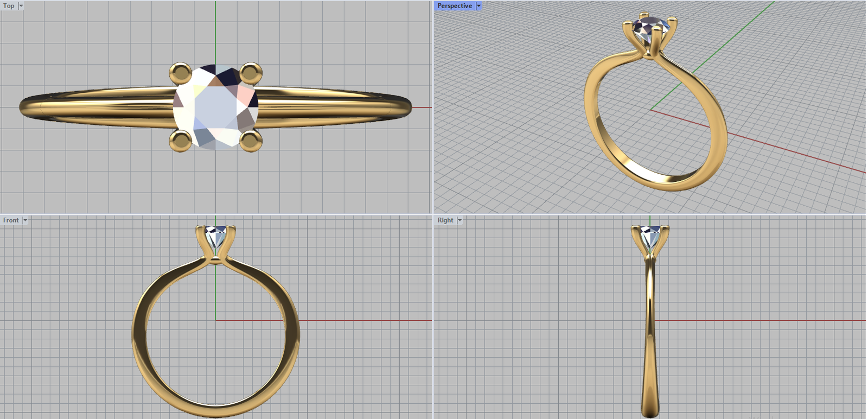Image resolution: width=868 pixels, height=419 pixels.
Task: Expand the Front viewport dropdown arrow
Action: tap(25, 220)
